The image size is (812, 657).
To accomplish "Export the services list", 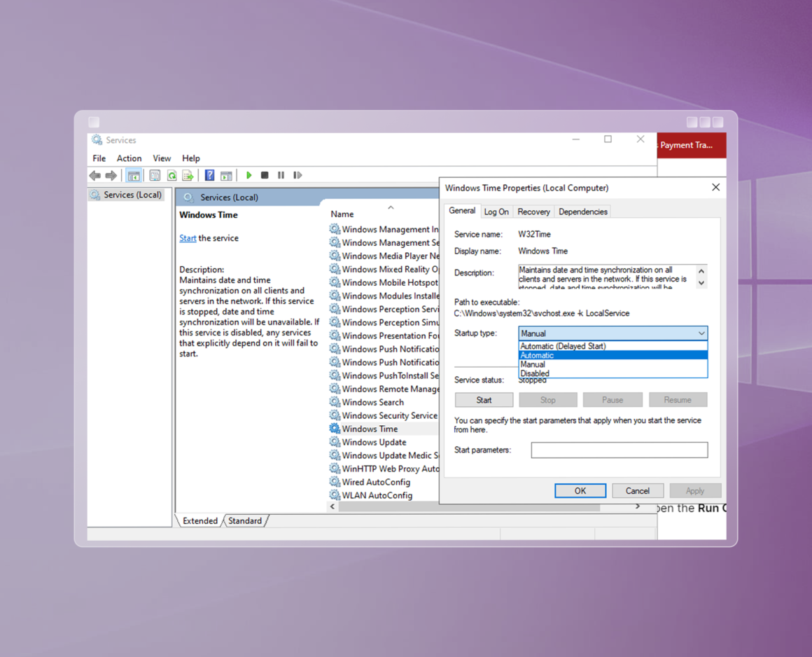I will pyautogui.click(x=188, y=175).
